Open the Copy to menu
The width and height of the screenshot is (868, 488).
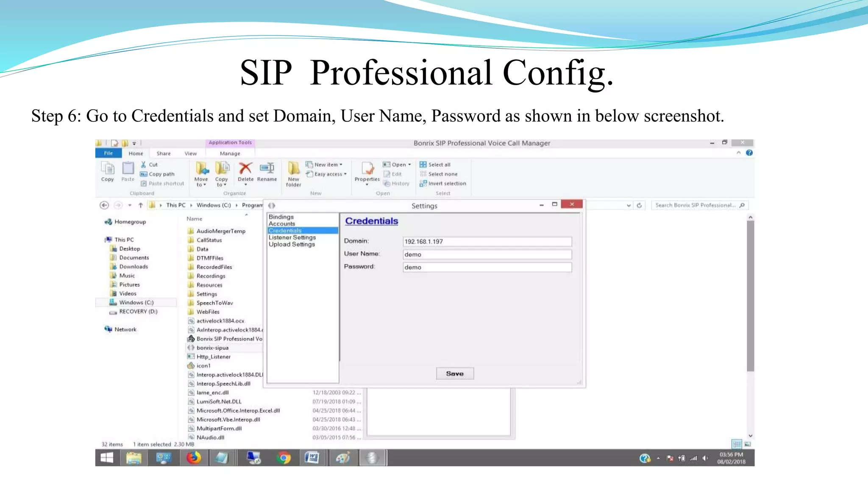click(221, 174)
